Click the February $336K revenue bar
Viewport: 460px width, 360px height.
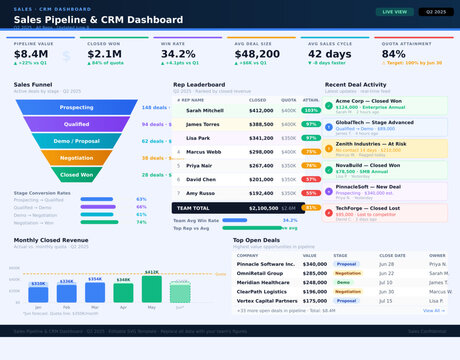click(67, 294)
